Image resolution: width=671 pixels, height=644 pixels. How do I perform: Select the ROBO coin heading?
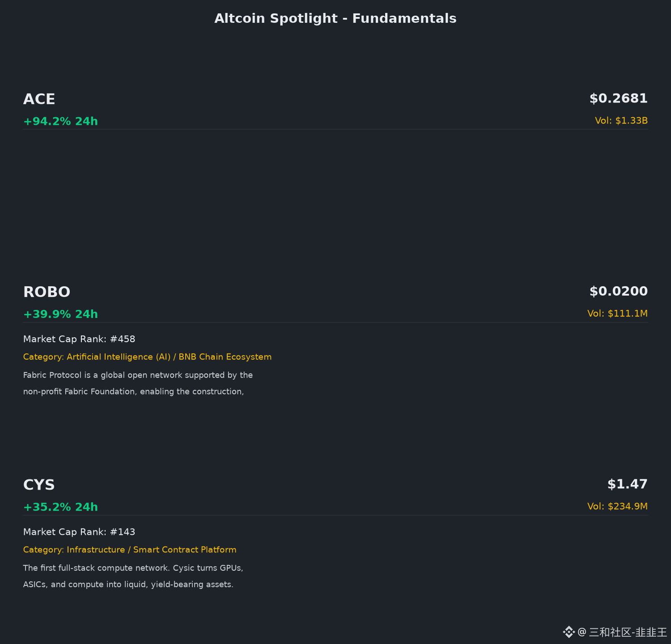tap(47, 292)
